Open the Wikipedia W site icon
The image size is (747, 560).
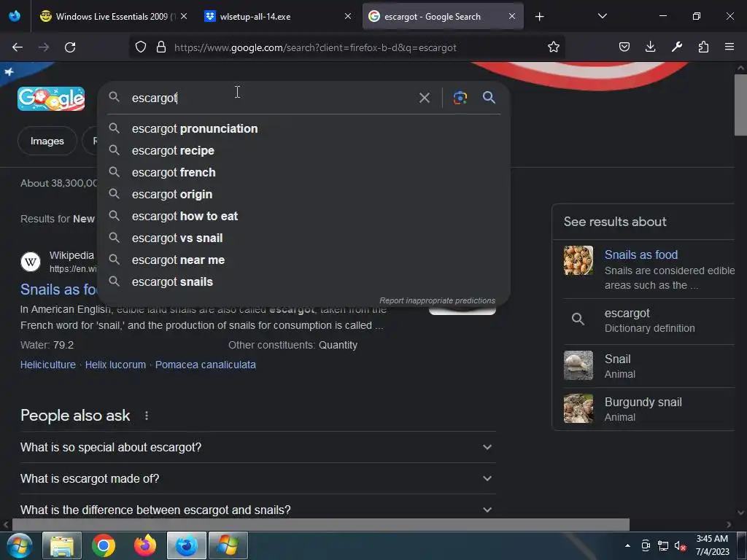[x=31, y=262]
